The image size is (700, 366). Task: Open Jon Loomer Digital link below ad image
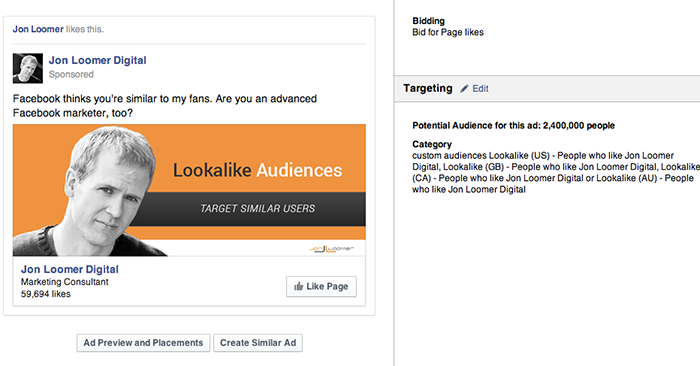tap(70, 269)
